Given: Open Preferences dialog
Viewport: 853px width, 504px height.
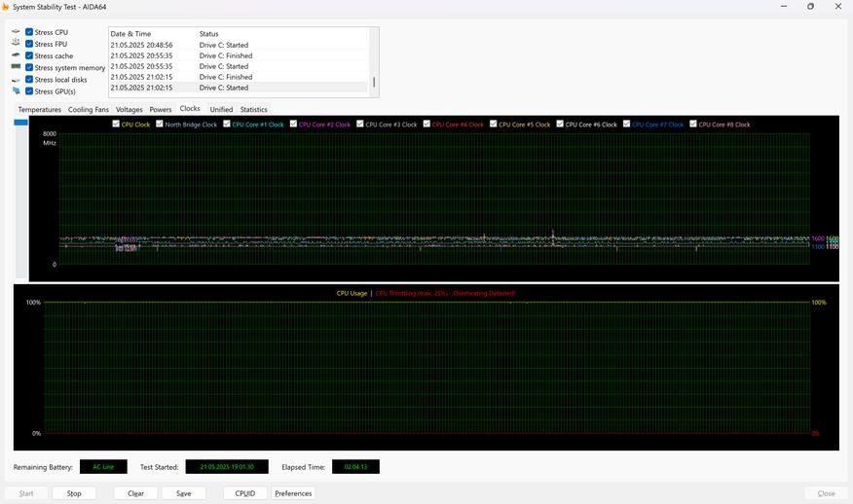Looking at the screenshot, I should pos(293,493).
